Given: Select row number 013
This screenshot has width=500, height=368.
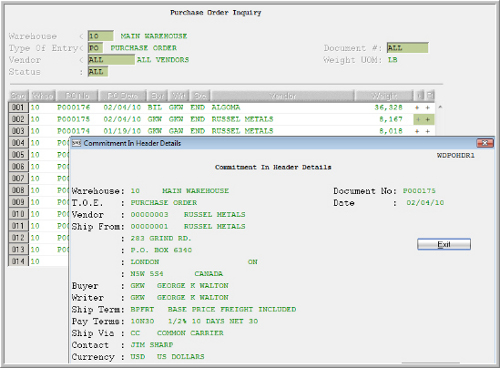Looking at the screenshot, I should tap(18, 250).
